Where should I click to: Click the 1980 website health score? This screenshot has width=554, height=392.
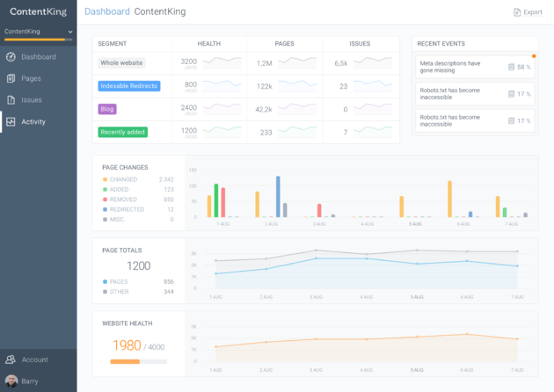click(x=127, y=345)
